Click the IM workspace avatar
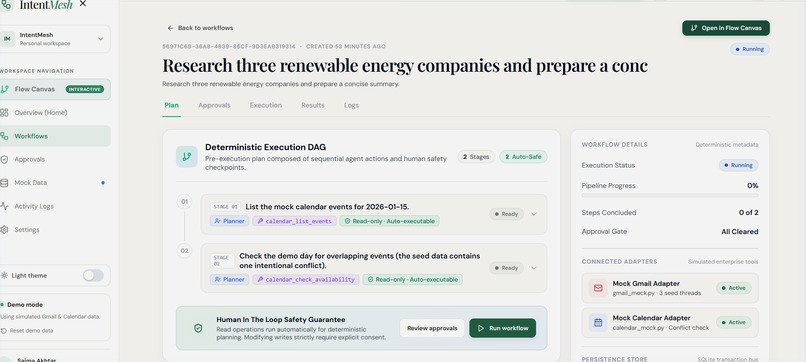Image resolution: width=806 pixels, height=362 pixels. [x=7, y=39]
